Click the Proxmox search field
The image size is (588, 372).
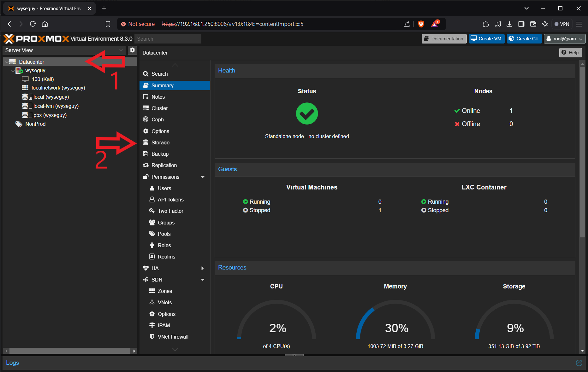168,39
